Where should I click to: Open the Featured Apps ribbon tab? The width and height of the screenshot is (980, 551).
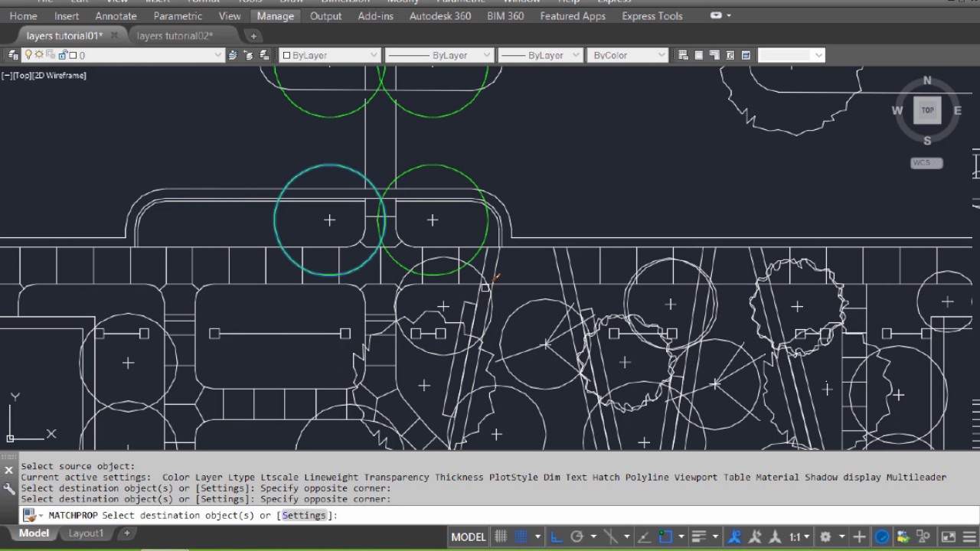[573, 15]
